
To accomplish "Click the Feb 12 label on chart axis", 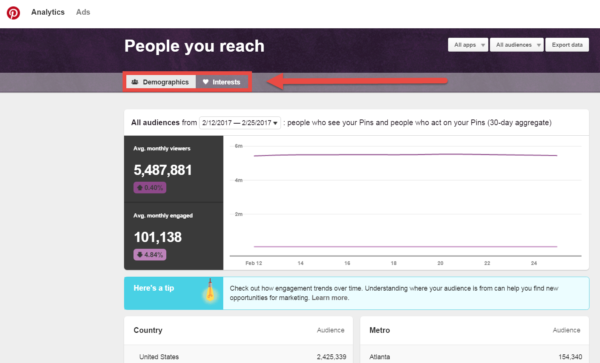I will [x=254, y=263].
